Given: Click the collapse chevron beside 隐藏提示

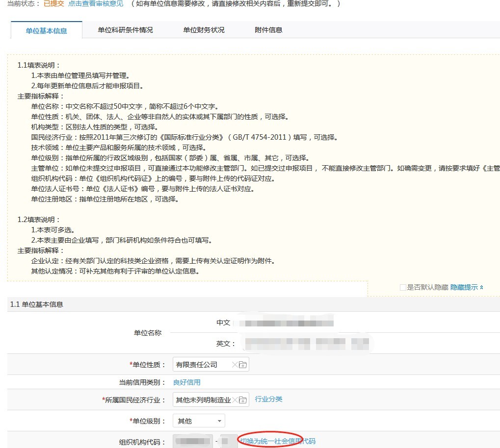Looking at the screenshot, I should (482, 287).
